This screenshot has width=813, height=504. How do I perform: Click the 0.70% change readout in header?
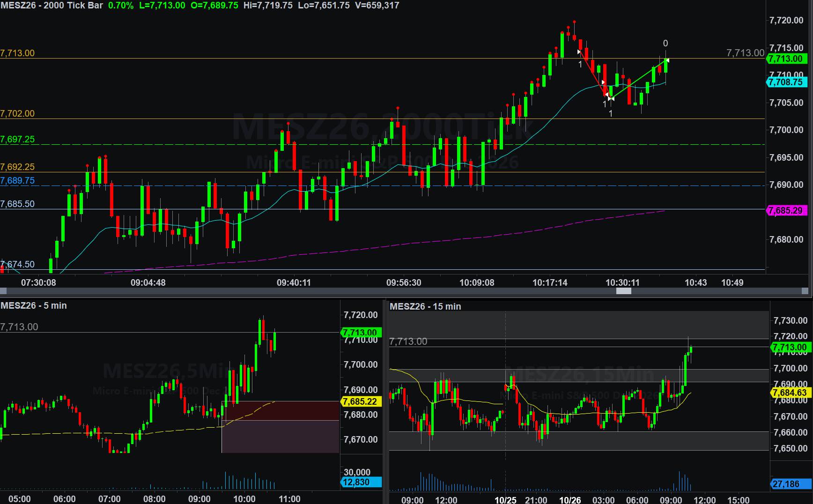click(x=121, y=6)
